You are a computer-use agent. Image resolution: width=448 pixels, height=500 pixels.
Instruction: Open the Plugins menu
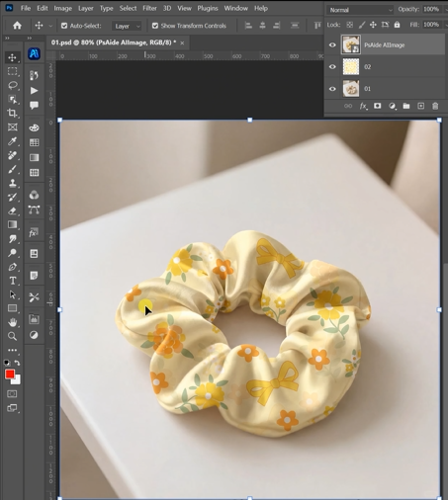(208, 8)
